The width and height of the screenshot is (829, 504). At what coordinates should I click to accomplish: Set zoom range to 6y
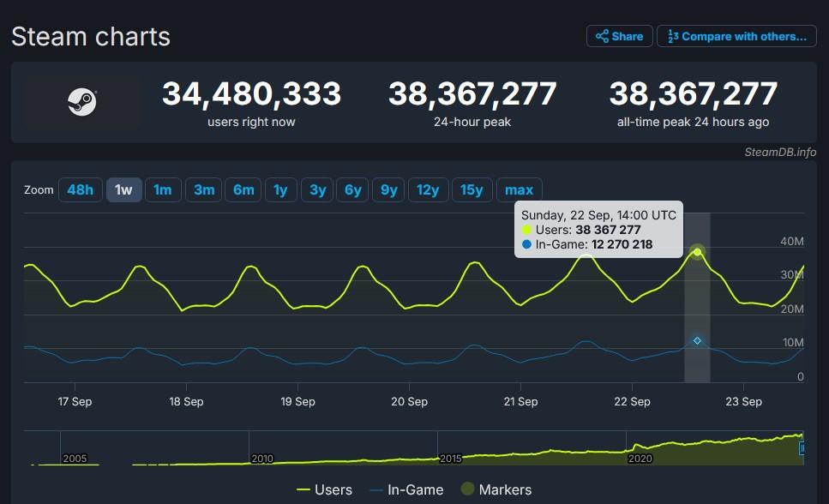[x=353, y=189]
